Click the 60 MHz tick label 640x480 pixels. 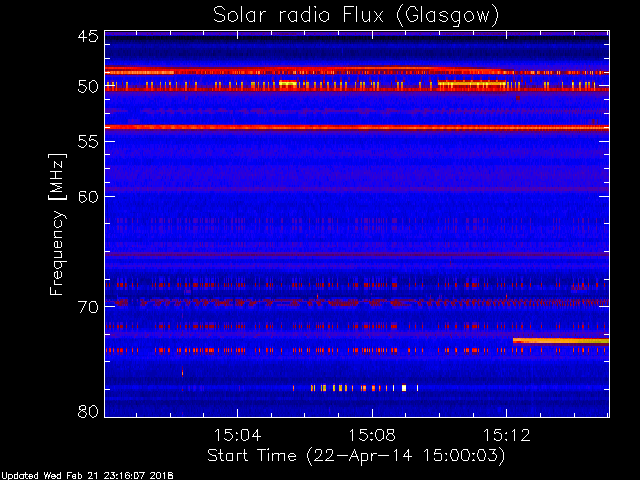(88, 197)
